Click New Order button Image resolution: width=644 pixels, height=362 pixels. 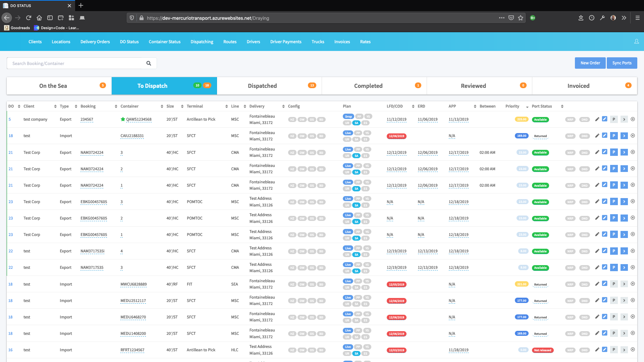tap(590, 63)
